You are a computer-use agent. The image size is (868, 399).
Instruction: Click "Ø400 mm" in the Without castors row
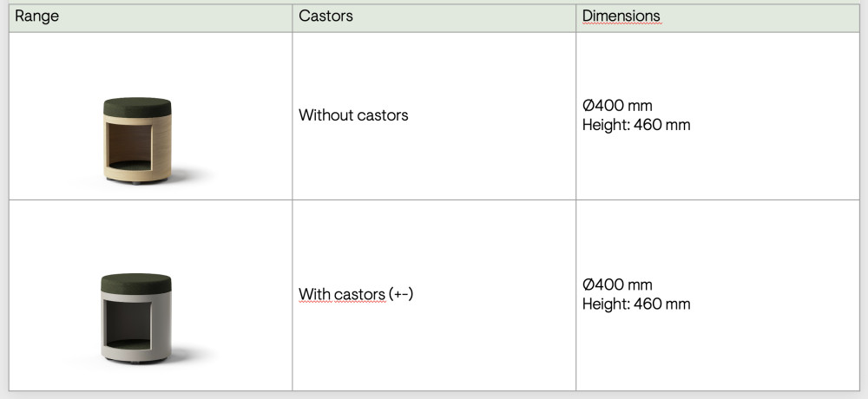(x=617, y=105)
